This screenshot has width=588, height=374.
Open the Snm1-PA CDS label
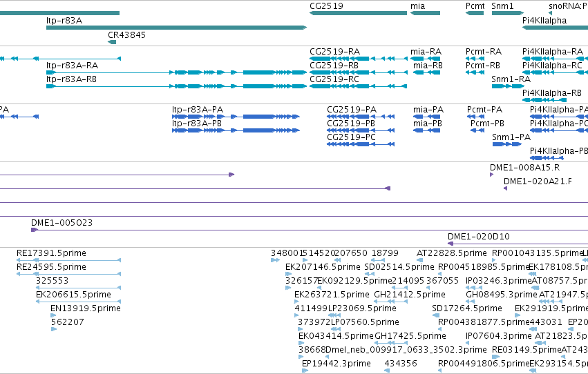[x=511, y=137]
